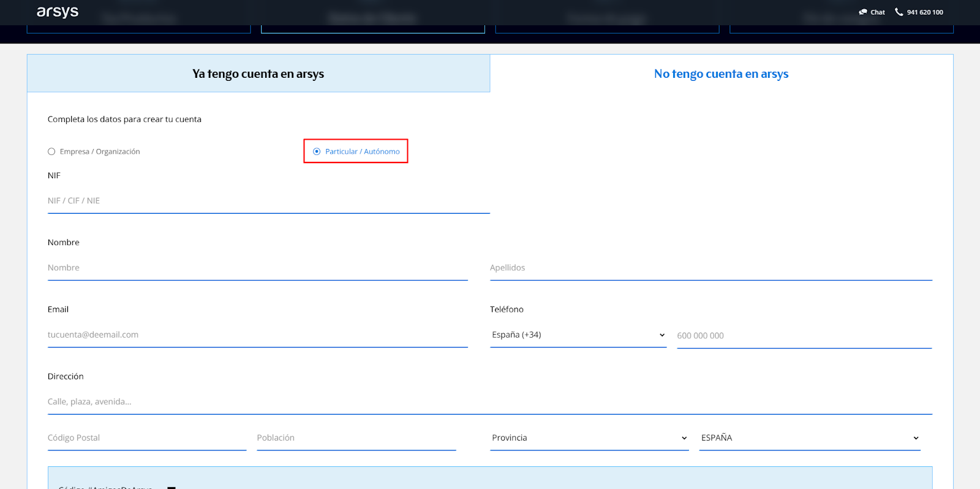Image resolution: width=980 pixels, height=489 pixels.
Task: Click the 941 620 100 phone number
Action: tap(925, 12)
